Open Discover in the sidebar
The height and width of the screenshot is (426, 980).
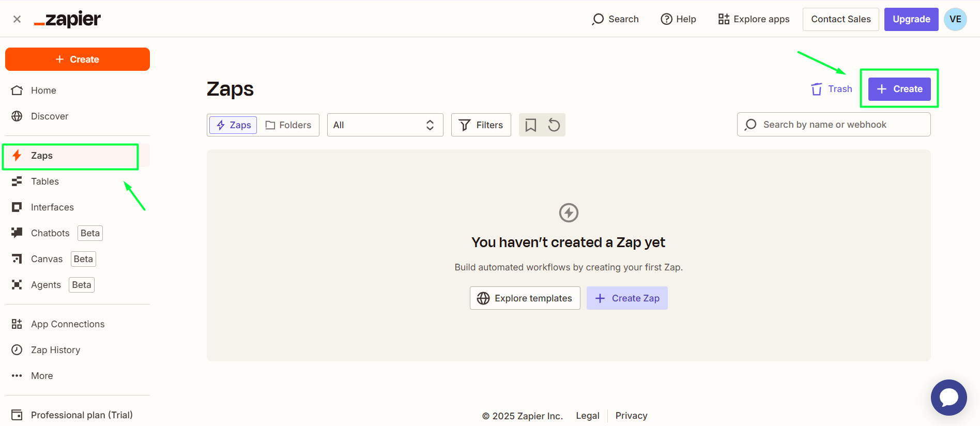pos(78,116)
